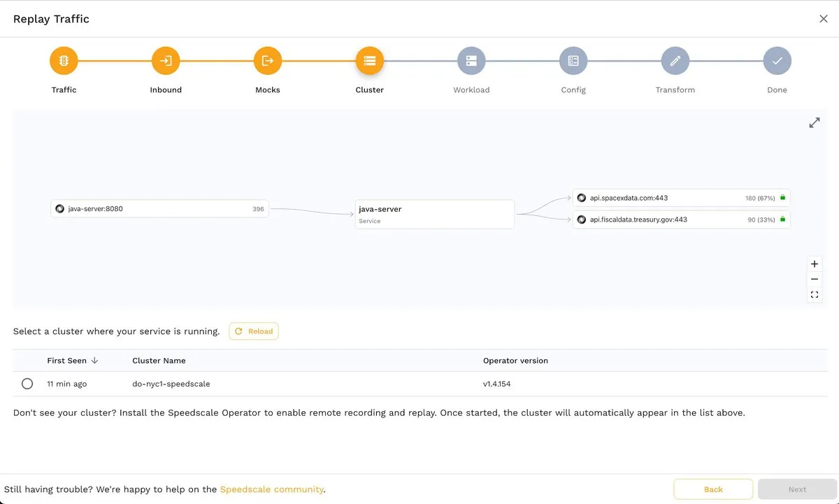Select the java-server Service node
Screen dimensions: 839x504
coord(434,214)
